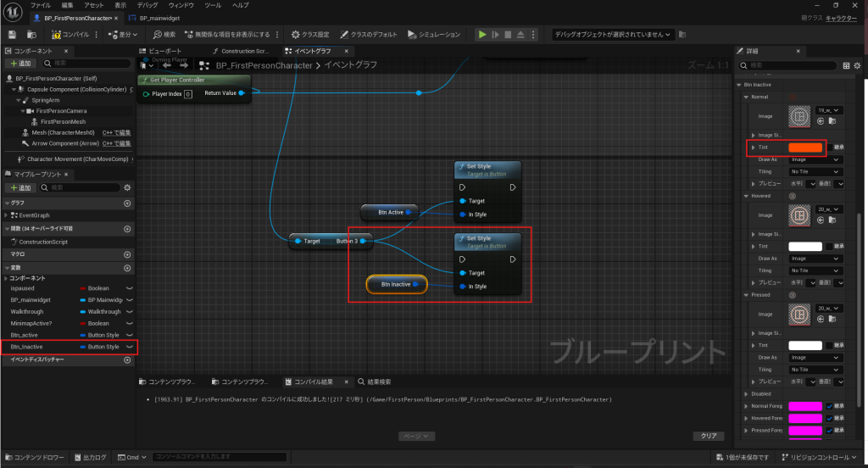Click the property matrix grid icon in Details

tap(845, 66)
